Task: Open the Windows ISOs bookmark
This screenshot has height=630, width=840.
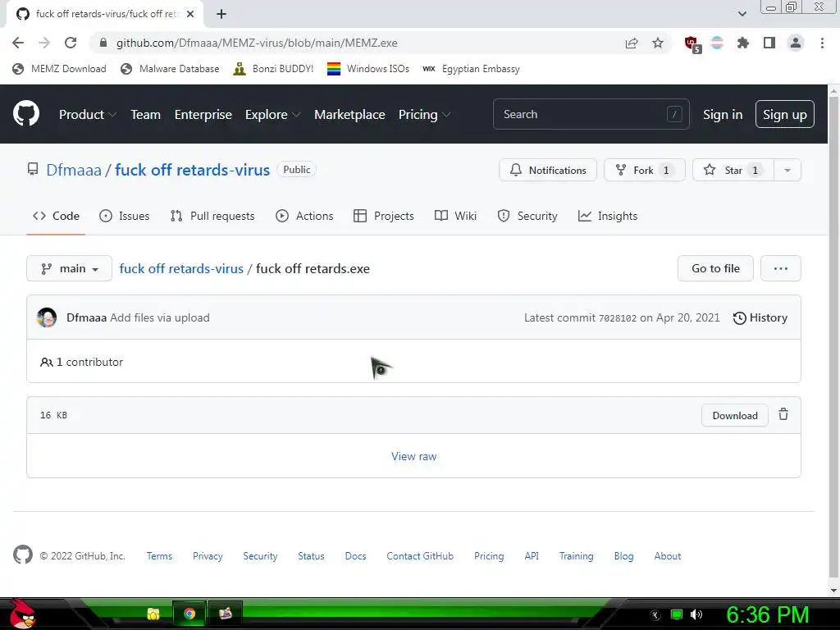Action: pos(368,69)
